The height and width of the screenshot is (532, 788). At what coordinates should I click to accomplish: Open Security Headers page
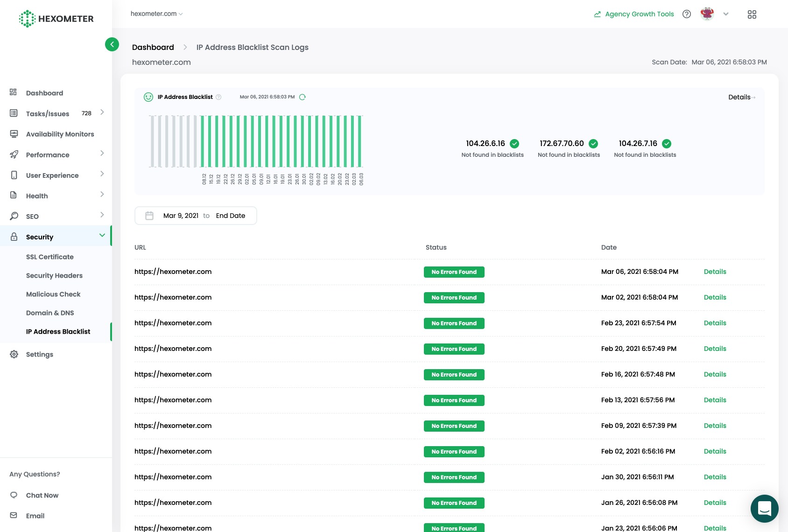[x=54, y=276]
